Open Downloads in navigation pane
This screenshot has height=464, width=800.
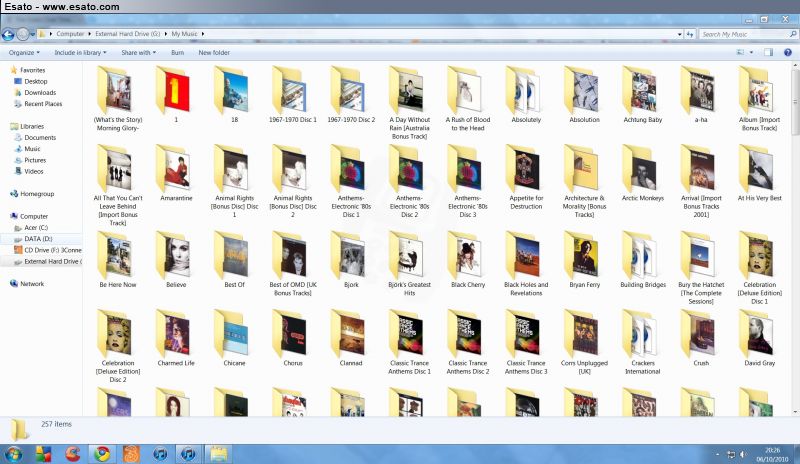click(40, 92)
